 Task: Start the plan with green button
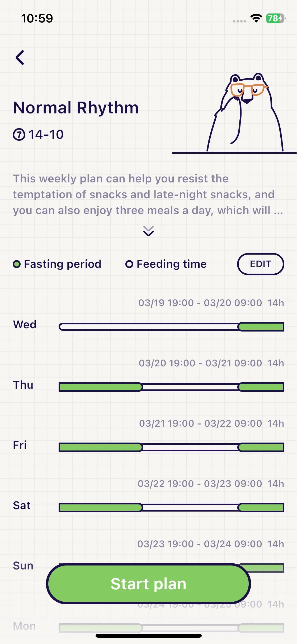click(x=148, y=584)
